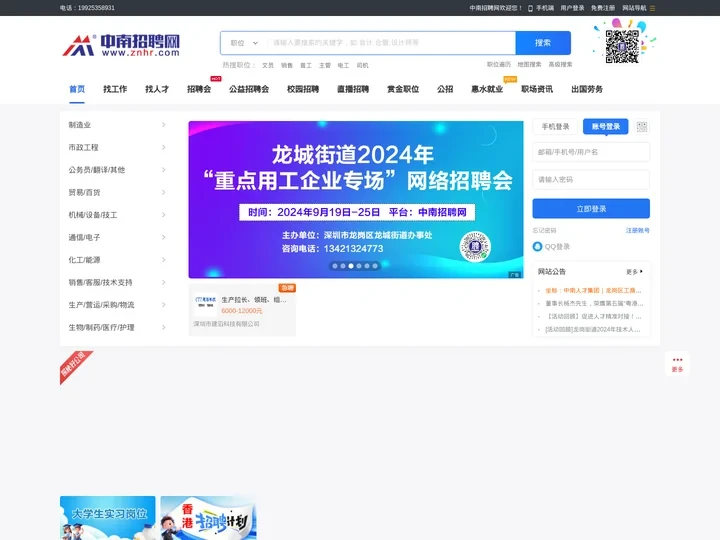Expand the 机械/设备/技工 category arrow
This screenshot has width=720, height=540.
click(x=163, y=215)
